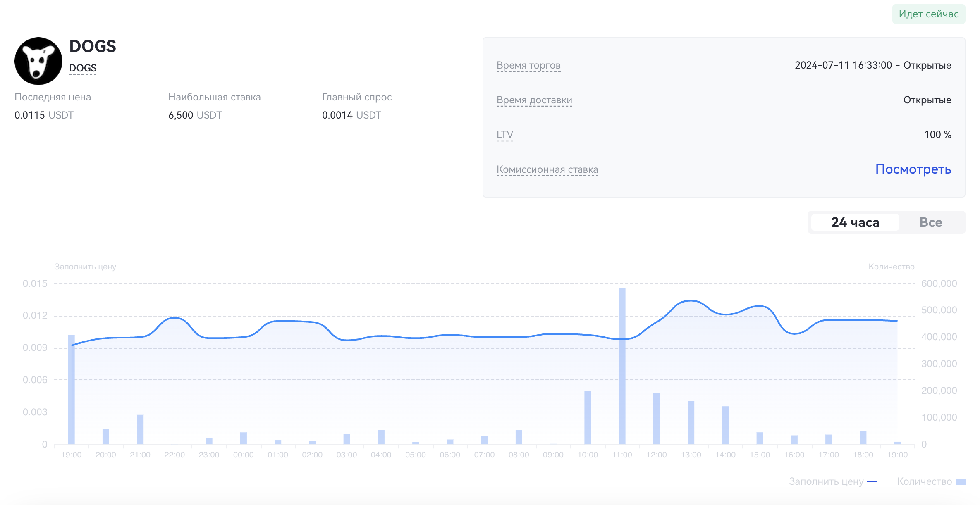Click the blue price line legend icon
The image size is (980, 505).
[872, 482]
